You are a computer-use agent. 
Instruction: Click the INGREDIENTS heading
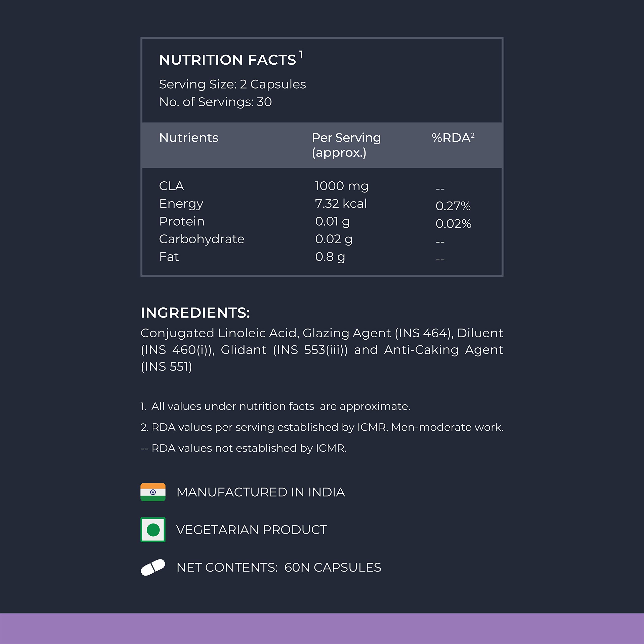click(x=195, y=313)
